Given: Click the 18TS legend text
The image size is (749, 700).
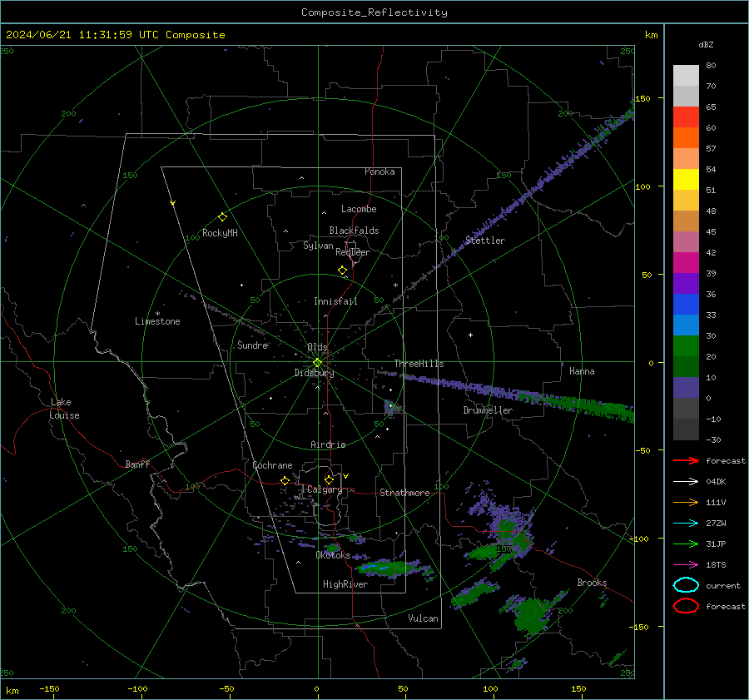Looking at the screenshot, I should pos(716,565).
